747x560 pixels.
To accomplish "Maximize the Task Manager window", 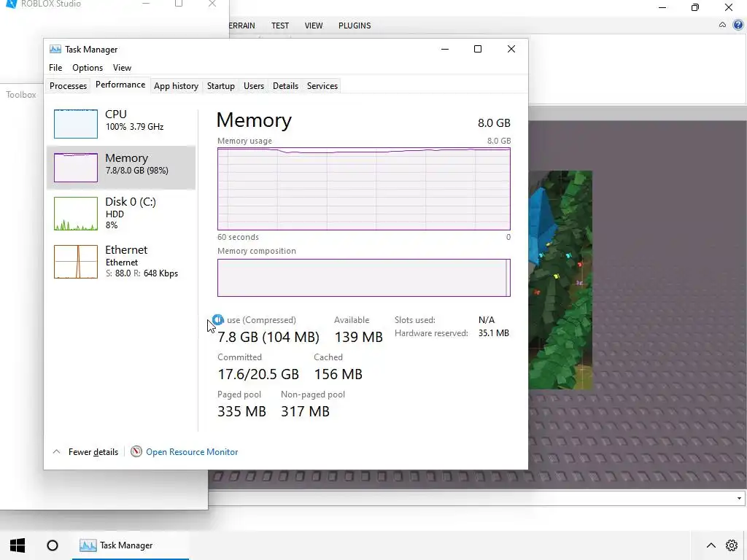I will point(478,49).
